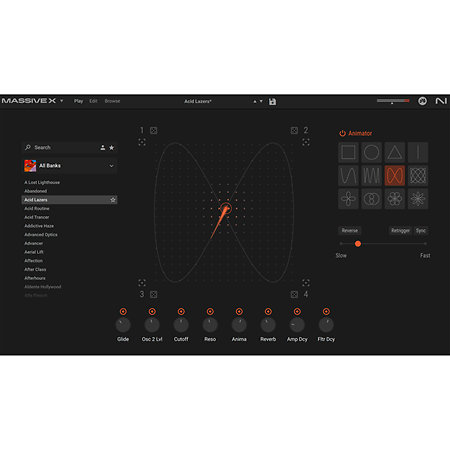Select the highlighted figure-eight animator shape

click(x=395, y=176)
